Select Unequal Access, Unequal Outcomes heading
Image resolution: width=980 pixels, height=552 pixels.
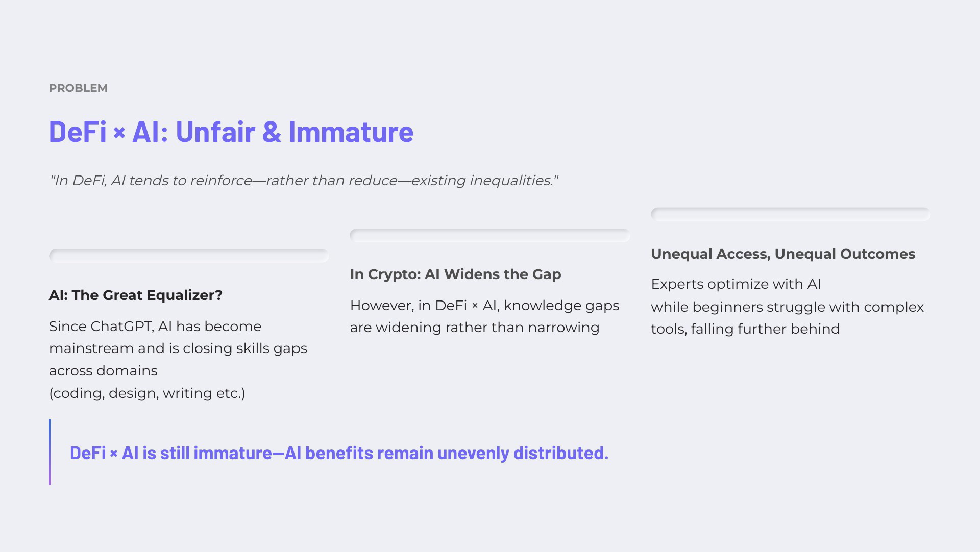783,254
